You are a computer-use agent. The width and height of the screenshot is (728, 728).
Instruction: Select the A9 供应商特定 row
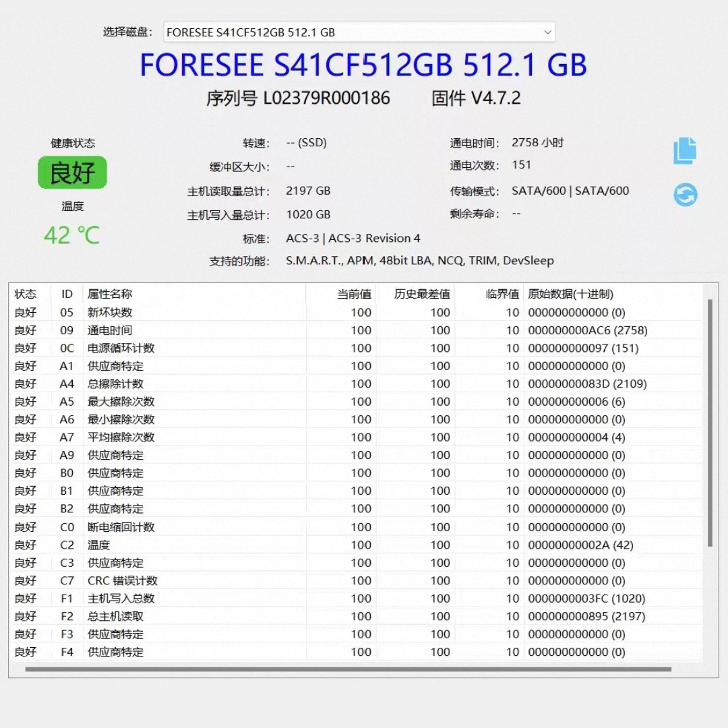[x=356, y=455]
